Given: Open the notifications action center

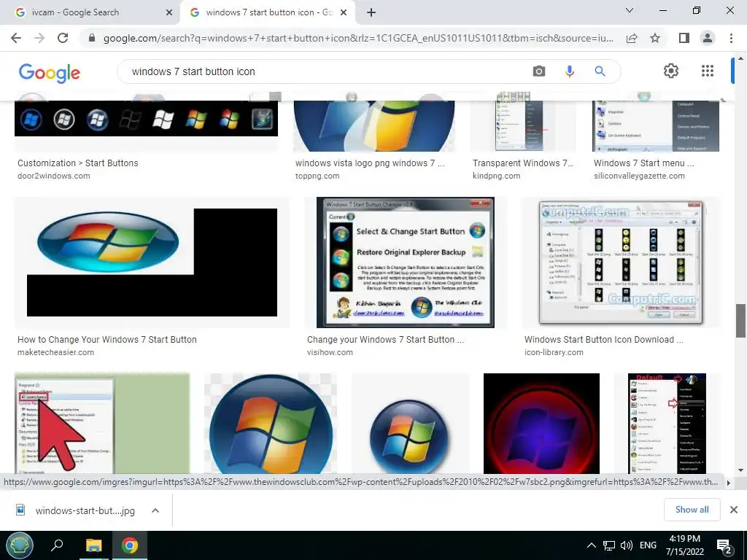Looking at the screenshot, I should (x=724, y=547).
